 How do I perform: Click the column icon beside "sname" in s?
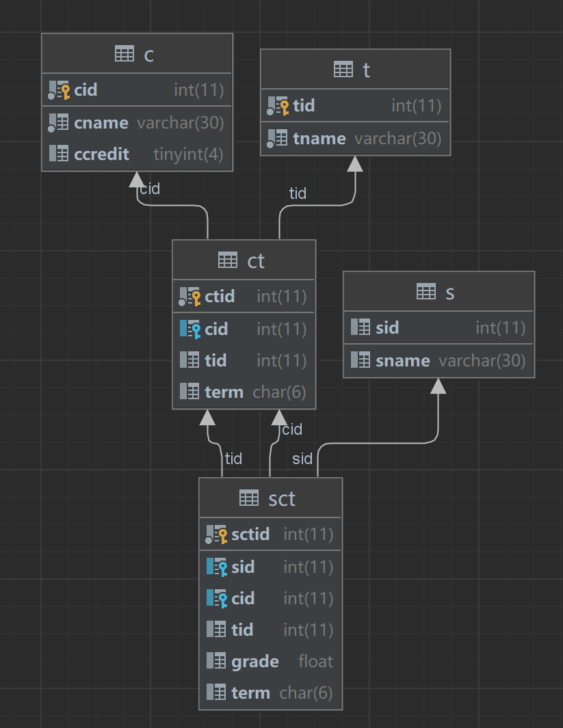[360, 360]
